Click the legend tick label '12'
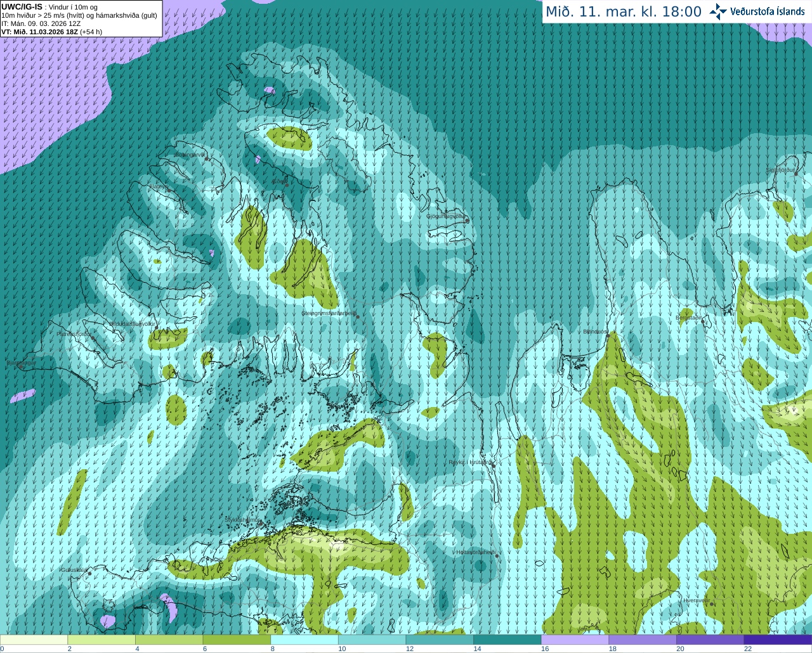The height and width of the screenshot is (653, 812). [410, 649]
